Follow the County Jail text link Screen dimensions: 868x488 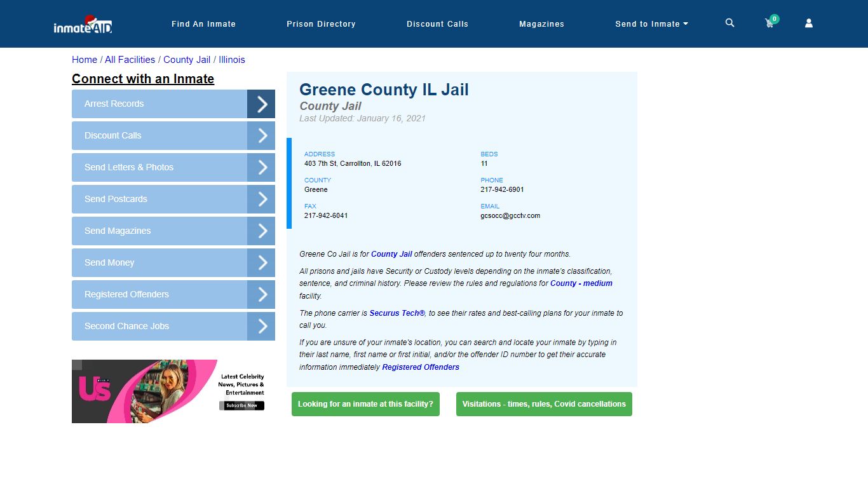391,254
